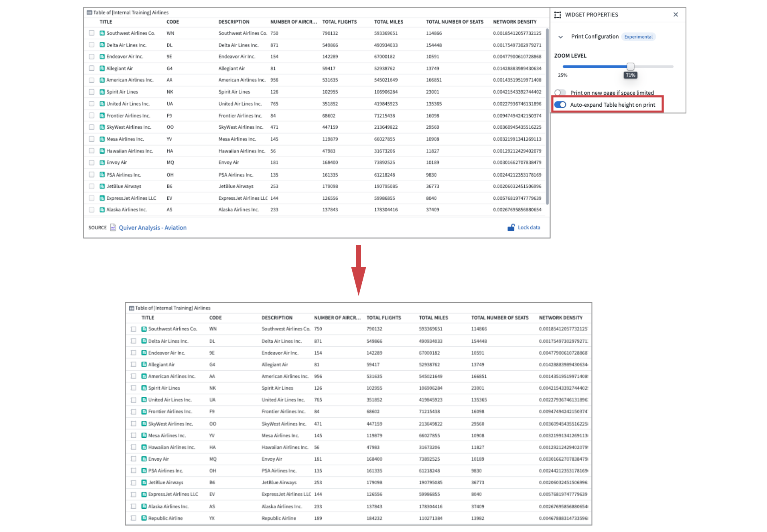This screenshot has width=767, height=532.
Task: Click Spirit Air Lines object icon in top table
Action: (x=102, y=92)
